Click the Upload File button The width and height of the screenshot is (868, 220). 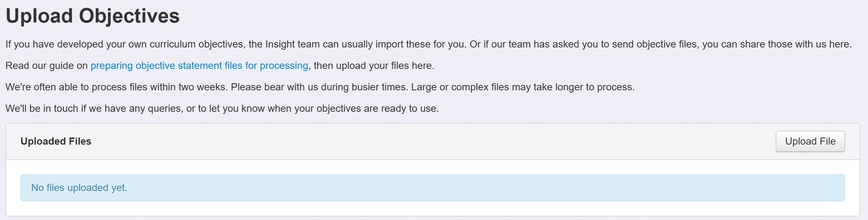tap(810, 141)
